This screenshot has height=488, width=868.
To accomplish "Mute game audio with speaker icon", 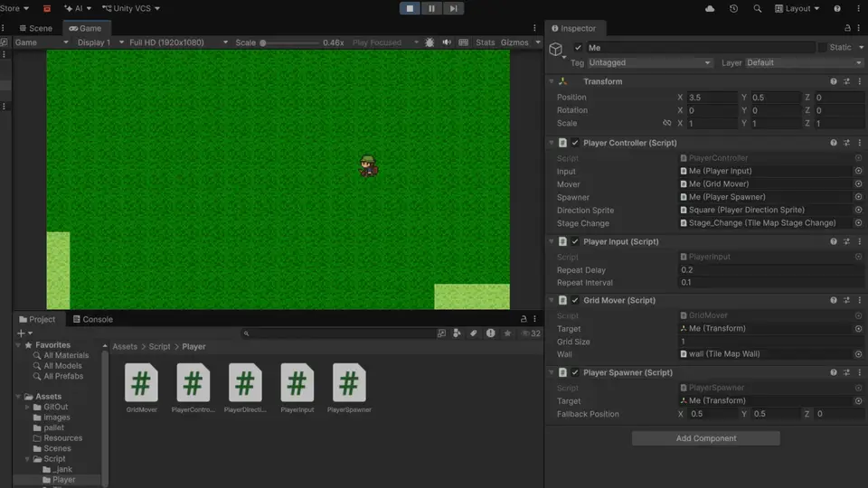I will pos(446,42).
